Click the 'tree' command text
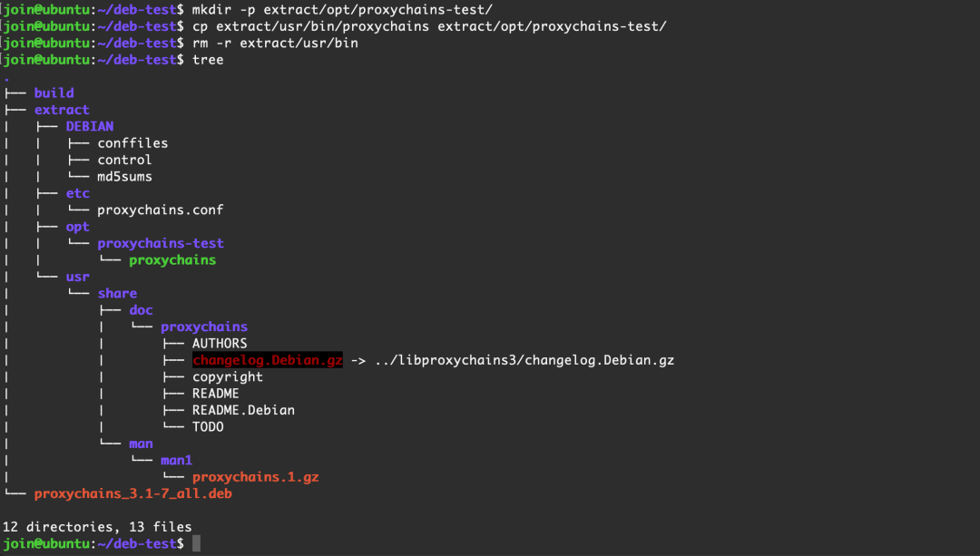Screen dimensions: 980x556 [x=208, y=60]
